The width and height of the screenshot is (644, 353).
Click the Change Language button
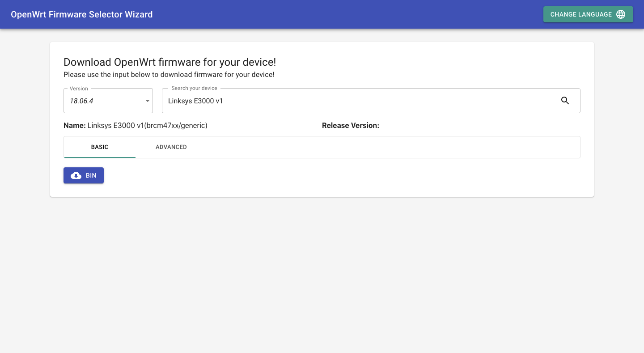(x=588, y=14)
